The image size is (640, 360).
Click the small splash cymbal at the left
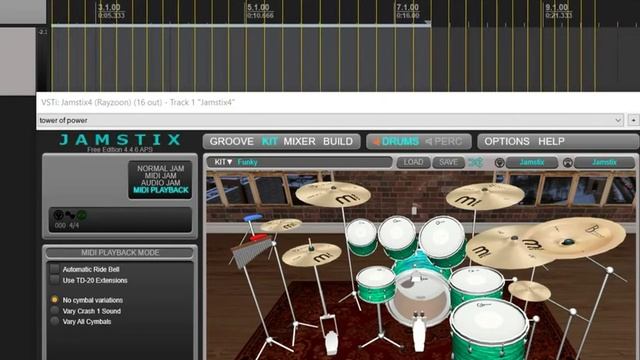coord(281,225)
